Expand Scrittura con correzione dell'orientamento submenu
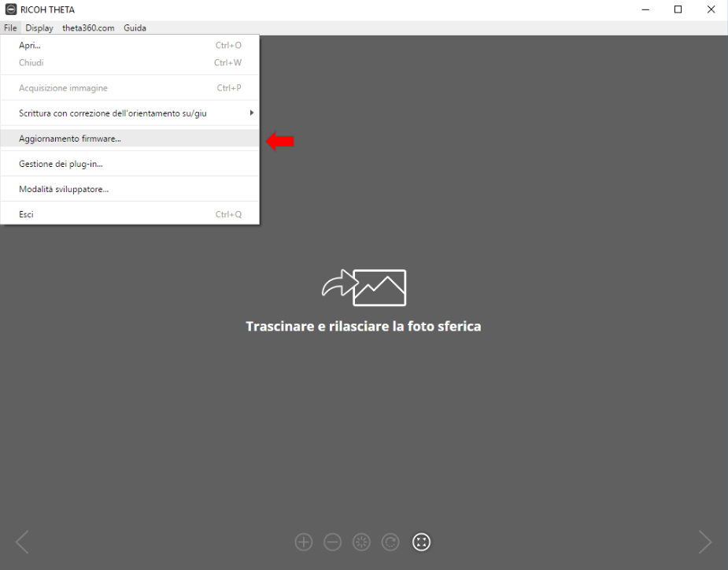Image resolution: width=728 pixels, height=570 pixels. [x=130, y=113]
